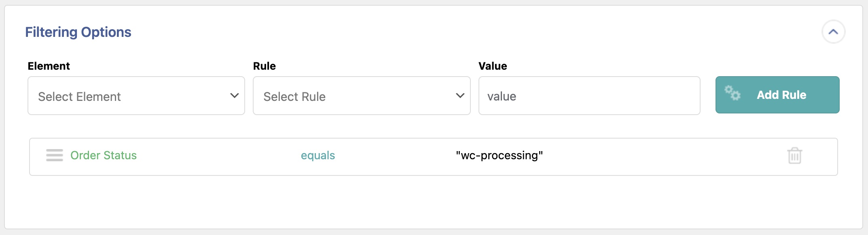The height and width of the screenshot is (235, 868).
Task: Click the Value field label
Action: 493,66
